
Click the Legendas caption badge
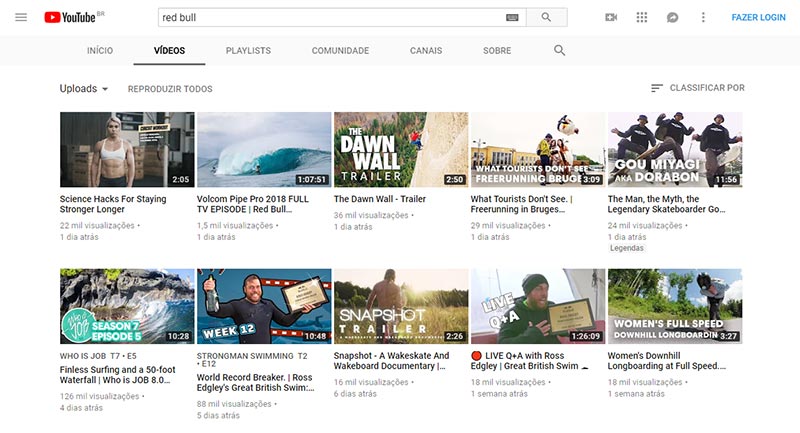click(x=627, y=248)
